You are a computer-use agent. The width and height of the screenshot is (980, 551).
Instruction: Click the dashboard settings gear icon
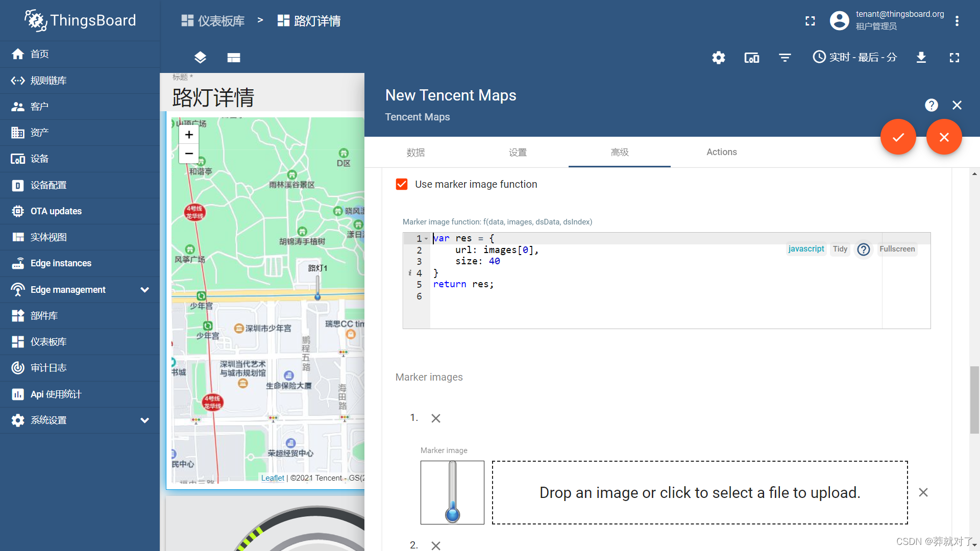click(x=719, y=58)
